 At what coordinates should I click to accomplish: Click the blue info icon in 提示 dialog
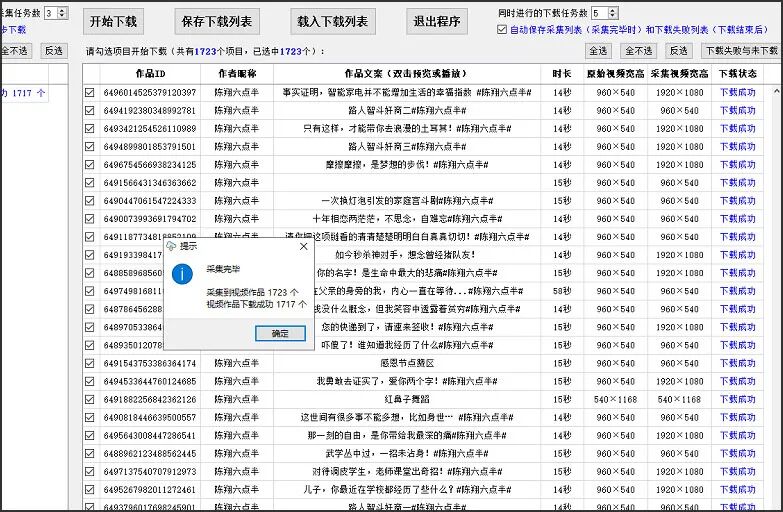click(x=182, y=274)
